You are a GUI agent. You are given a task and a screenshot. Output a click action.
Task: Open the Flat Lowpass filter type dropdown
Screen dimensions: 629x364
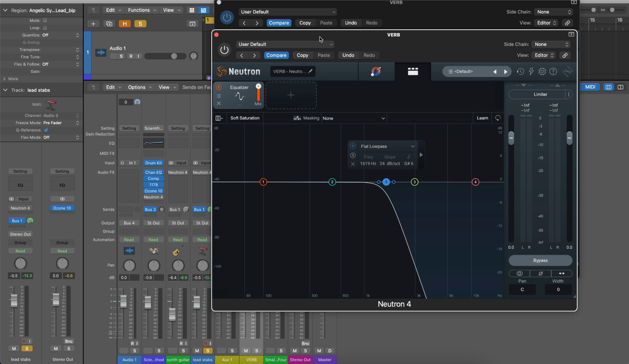tap(387, 147)
